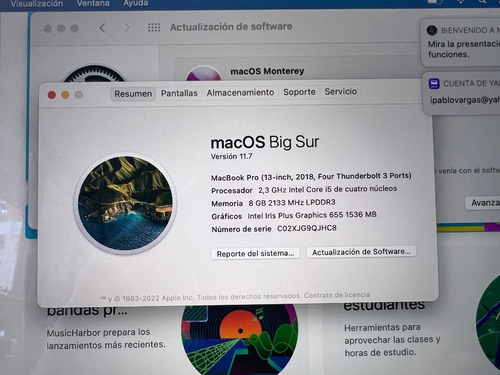Click the Procesador 2,3 GHz line

point(304,189)
